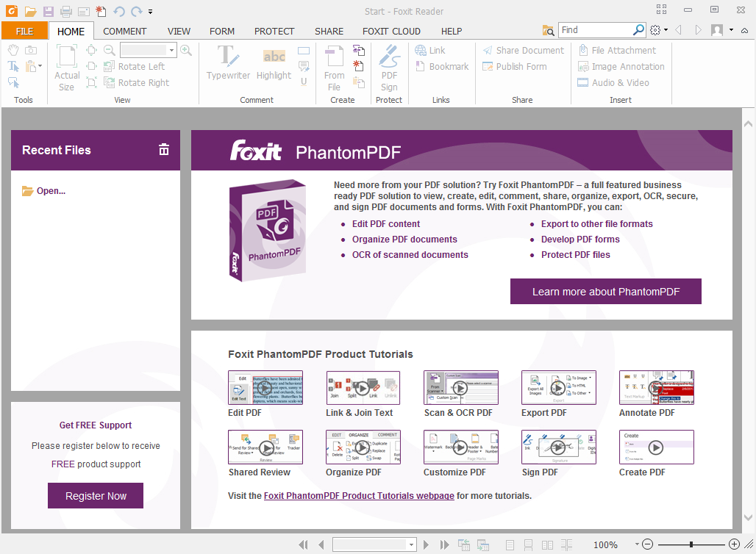Insert a Link from Links group
Viewport: 756px width, 554px height.
tap(430, 50)
